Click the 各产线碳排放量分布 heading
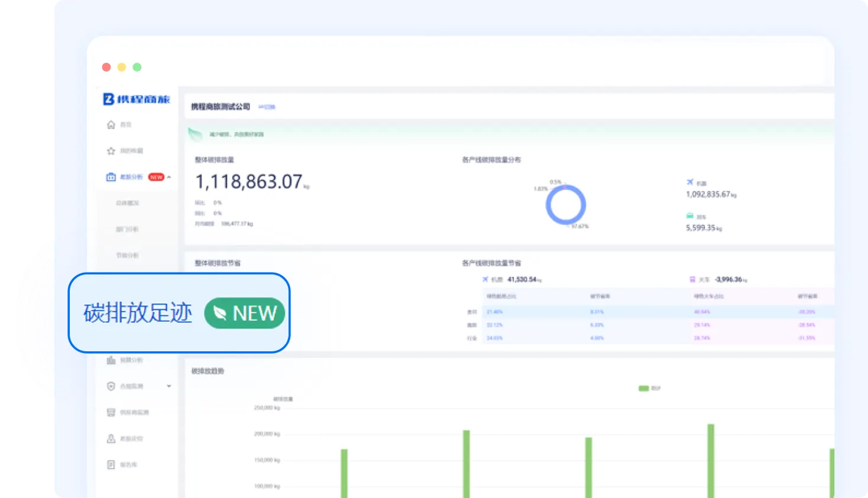This screenshot has width=868, height=498. click(491, 160)
